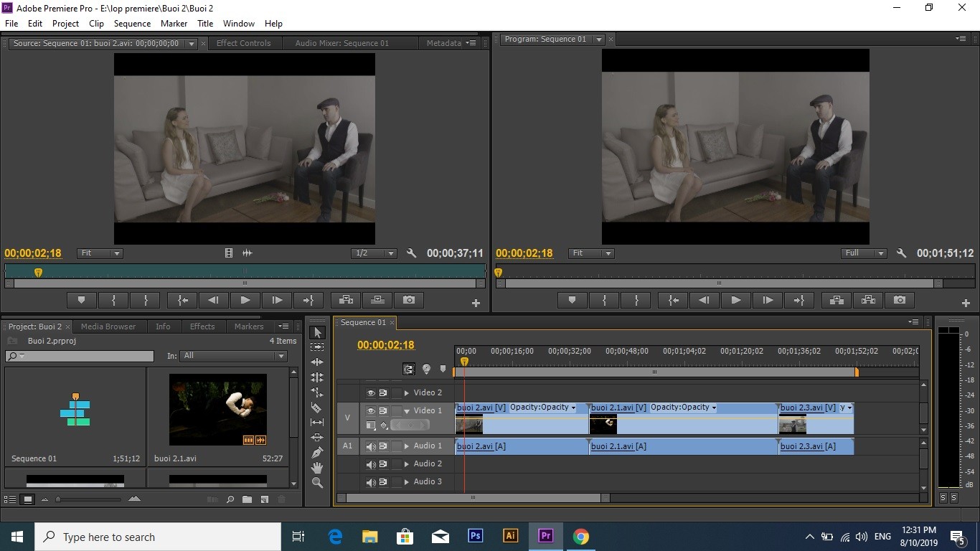This screenshot has width=980, height=551.
Task: Select the Slide tool
Action: click(x=317, y=438)
